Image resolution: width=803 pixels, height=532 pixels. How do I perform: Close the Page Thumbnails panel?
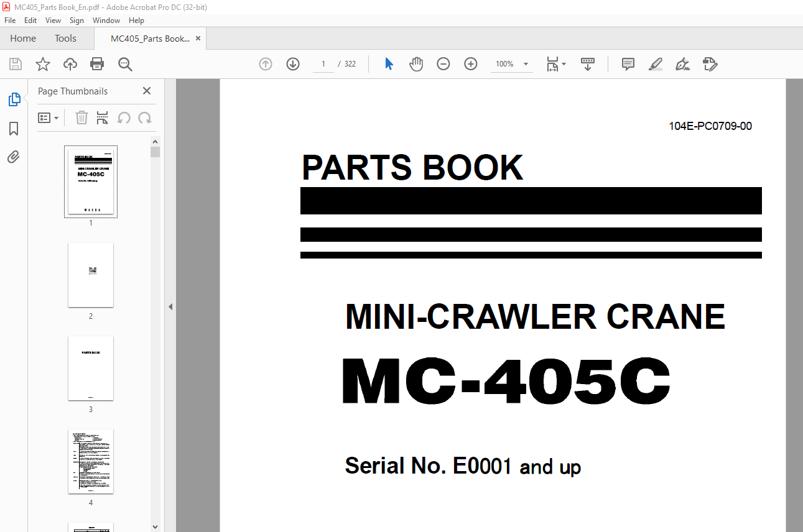(x=147, y=91)
